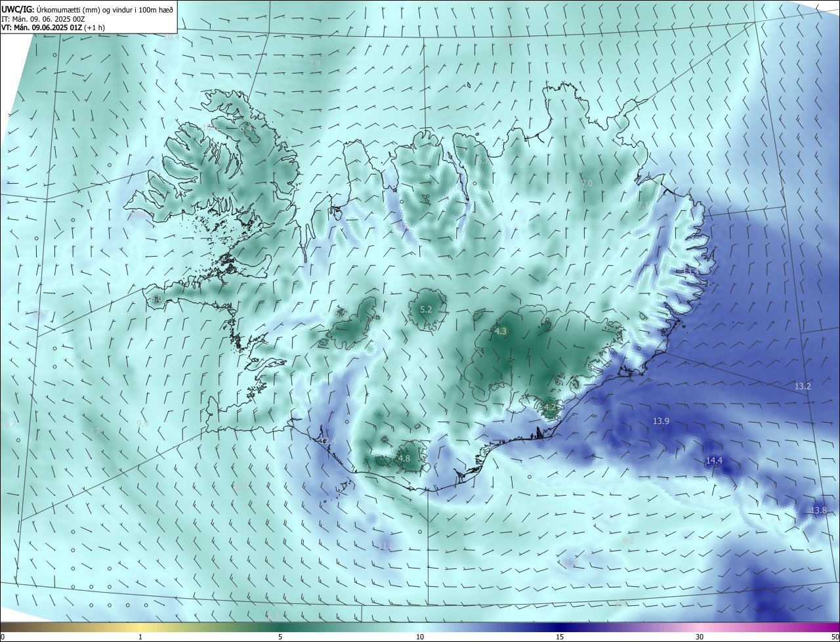Image resolution: width=840 pixels, height=642 pixels.
Task: Click the valid time line 'VT: Mán. 09.06.2025 01Z'
Action: coord(41,28)
